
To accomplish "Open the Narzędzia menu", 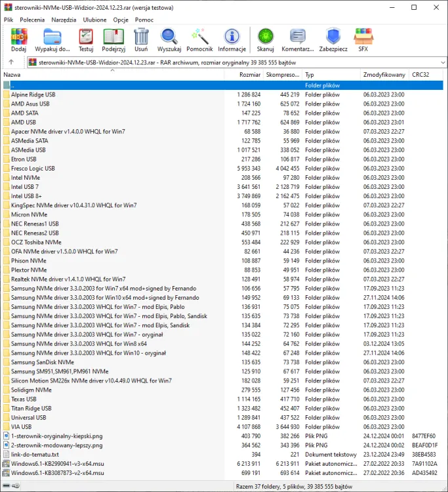I will tap(64, 20).
